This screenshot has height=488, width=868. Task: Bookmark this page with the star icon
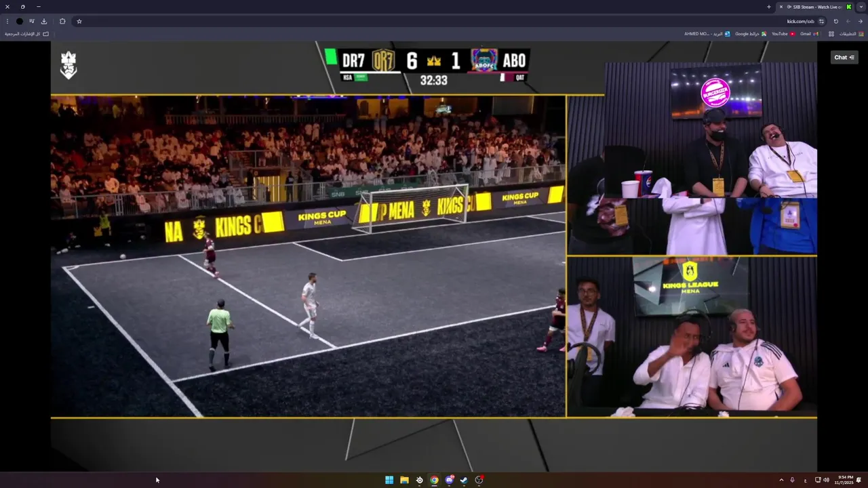(79, 21)
